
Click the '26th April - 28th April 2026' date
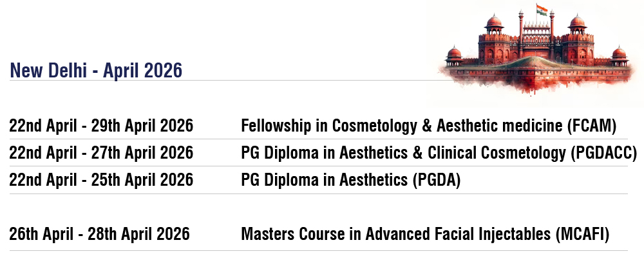pos(99,233)
